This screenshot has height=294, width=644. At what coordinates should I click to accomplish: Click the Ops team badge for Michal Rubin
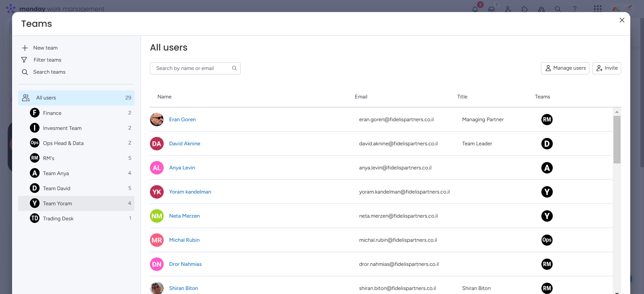point(547,240)
